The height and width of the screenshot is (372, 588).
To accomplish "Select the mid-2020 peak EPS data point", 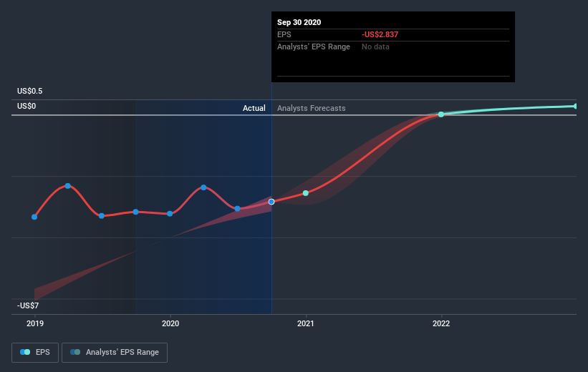I will point(203,187).
